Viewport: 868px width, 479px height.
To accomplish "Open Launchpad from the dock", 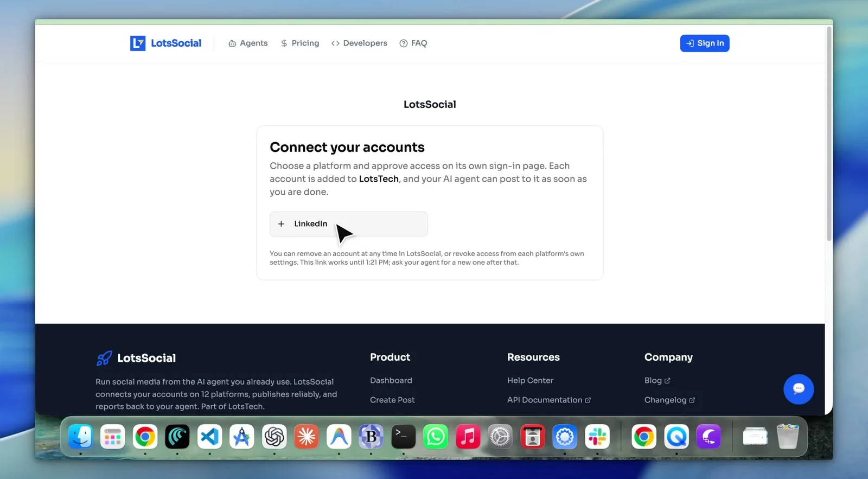I will coord(113,437).
